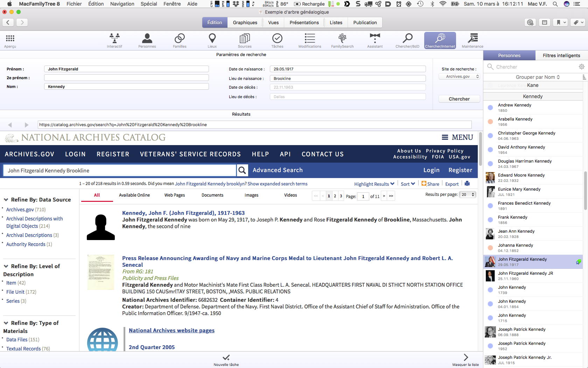Viewport: 588px width, 368px height.
Task: Switch to the Listes tab
Action: (336, 22)
